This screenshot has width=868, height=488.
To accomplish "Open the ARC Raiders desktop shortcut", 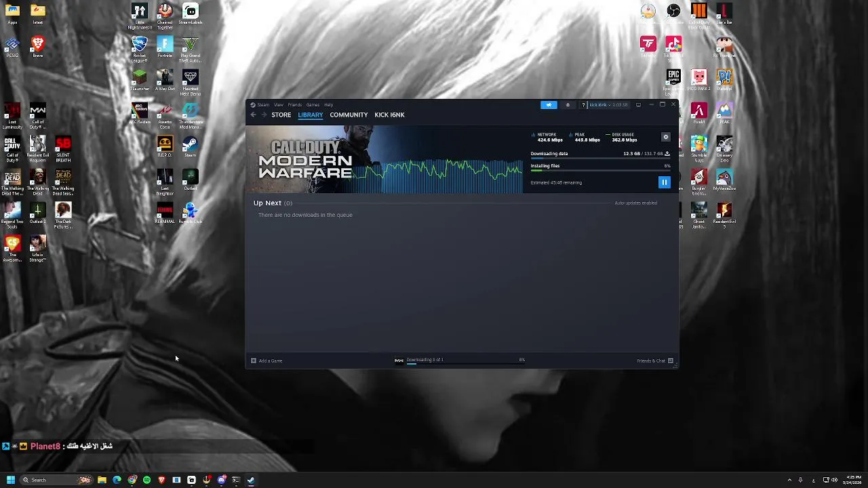I will click(x=139, y=114).
